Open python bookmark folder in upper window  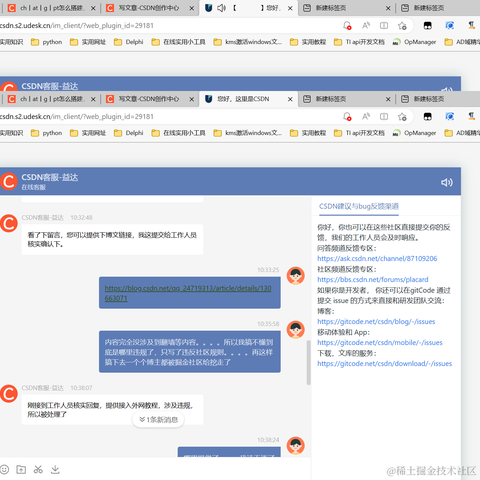pos(46,42)
